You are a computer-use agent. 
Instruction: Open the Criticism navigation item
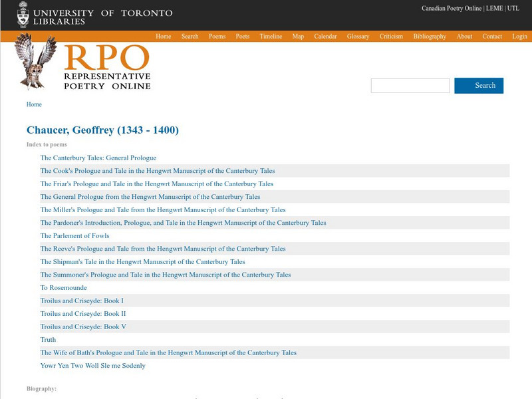(391, 37)
